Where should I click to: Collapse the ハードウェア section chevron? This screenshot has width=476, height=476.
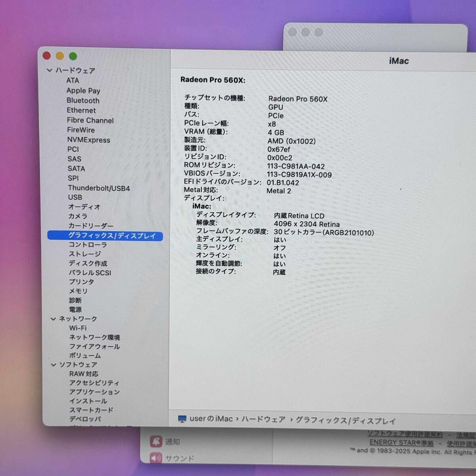tap(50, 70)
